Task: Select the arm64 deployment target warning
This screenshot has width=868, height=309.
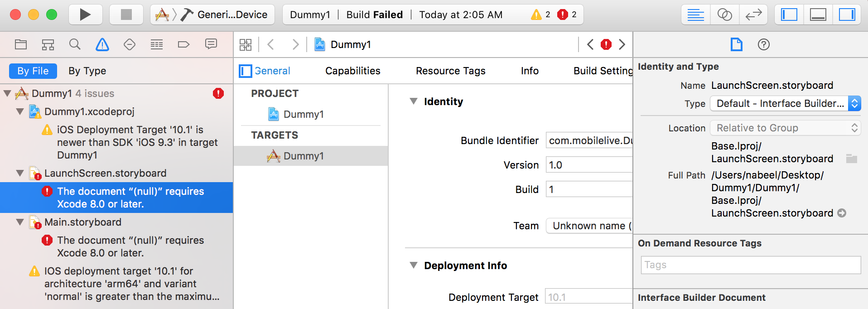Action: point(116,284)
